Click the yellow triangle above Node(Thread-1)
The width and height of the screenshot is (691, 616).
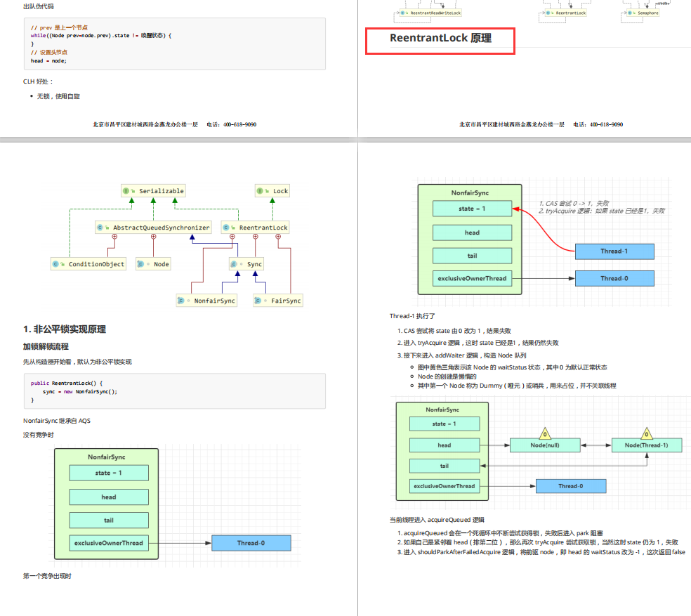tap(647, 433)
